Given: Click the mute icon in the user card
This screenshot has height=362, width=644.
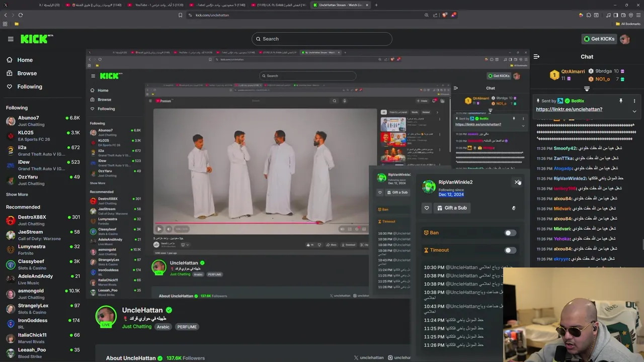Looking at the screenshot, I should 514,208.
